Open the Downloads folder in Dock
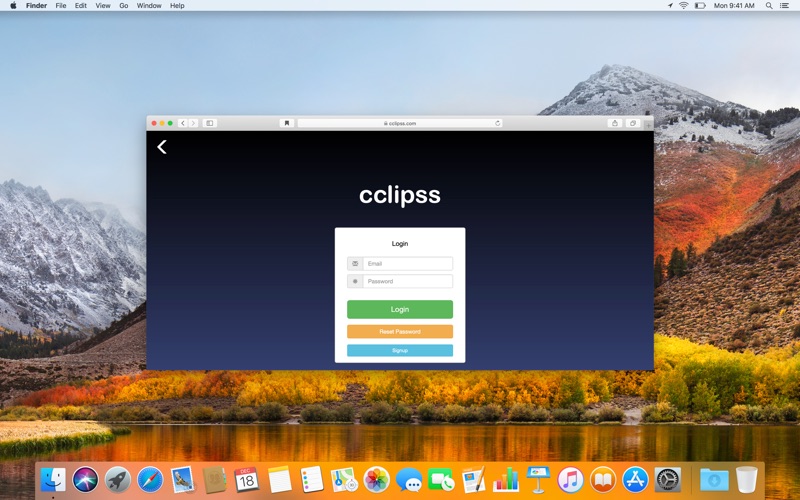The width and height of the screenshot is (800, 500). click(x=714, y=480)
